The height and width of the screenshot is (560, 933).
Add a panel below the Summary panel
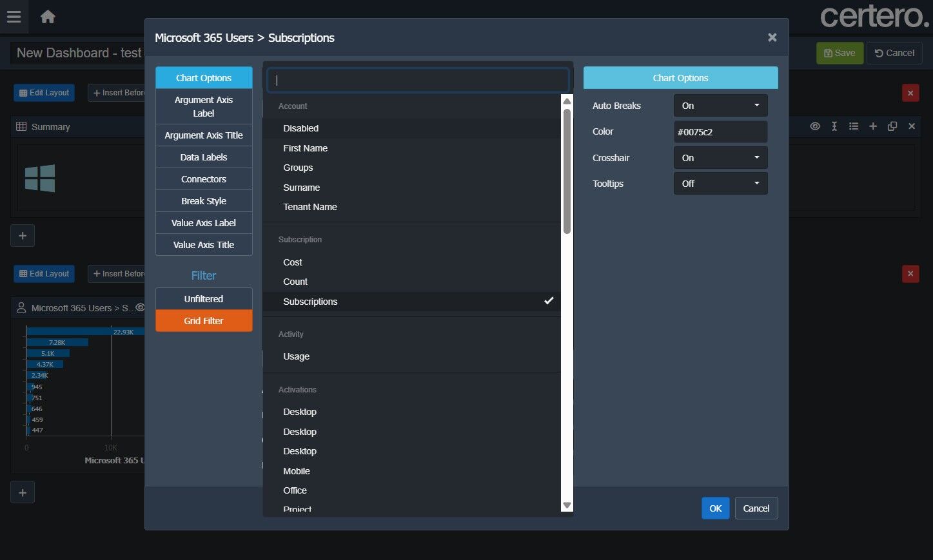pyautogui.click(x=23, y=235)
